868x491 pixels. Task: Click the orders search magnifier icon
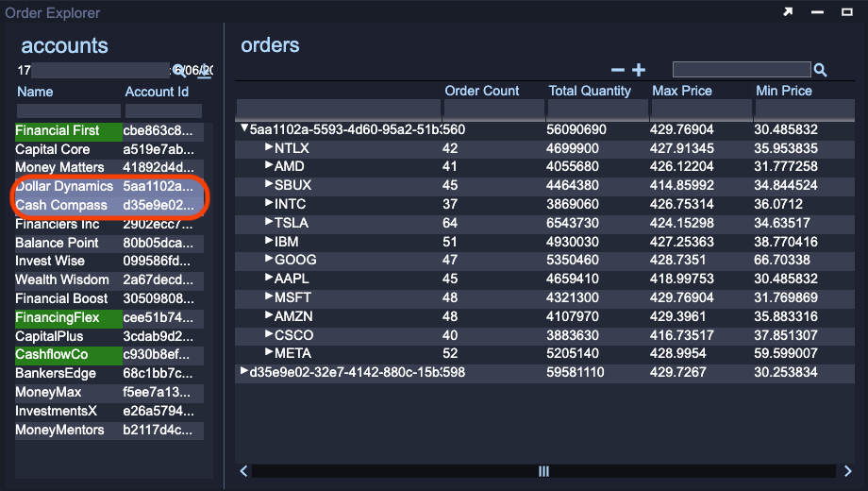pos(820,70)
